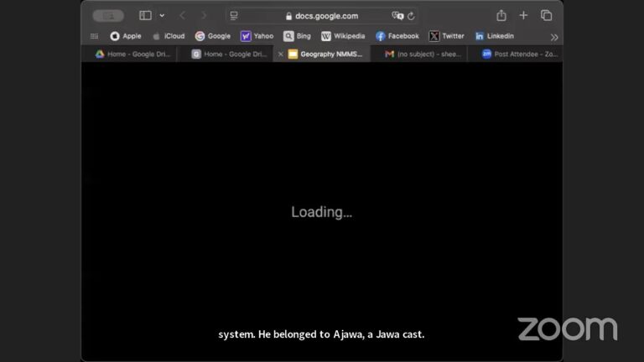Reload the current page

411,15
